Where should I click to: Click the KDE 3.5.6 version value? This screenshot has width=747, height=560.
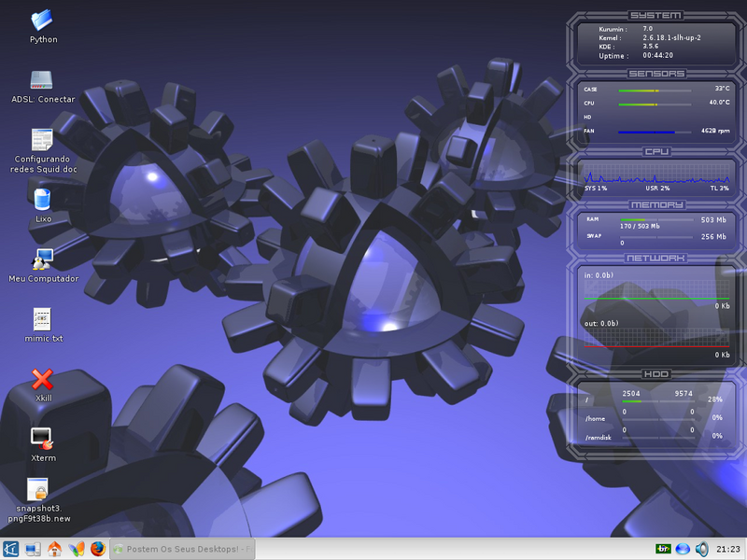coord(650,46)
